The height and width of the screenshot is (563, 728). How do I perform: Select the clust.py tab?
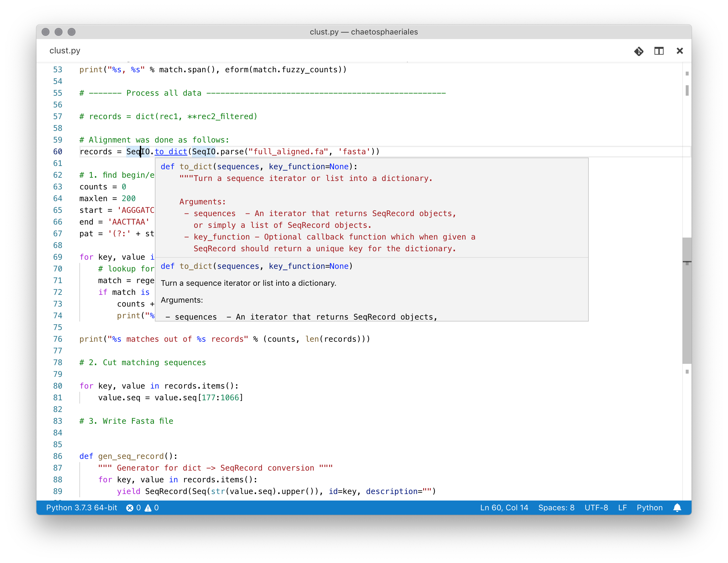[x=65, y=51]
